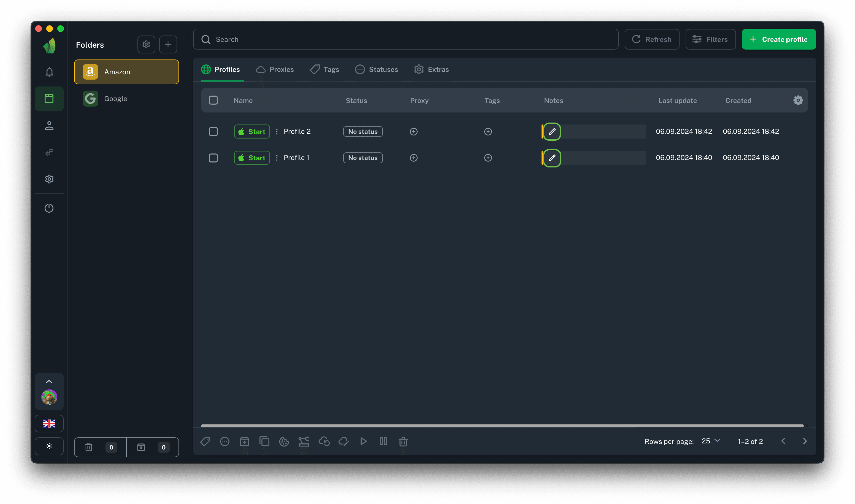Click the notifications bell icon
The image size is (855, 504).
(x=49, y=72)
